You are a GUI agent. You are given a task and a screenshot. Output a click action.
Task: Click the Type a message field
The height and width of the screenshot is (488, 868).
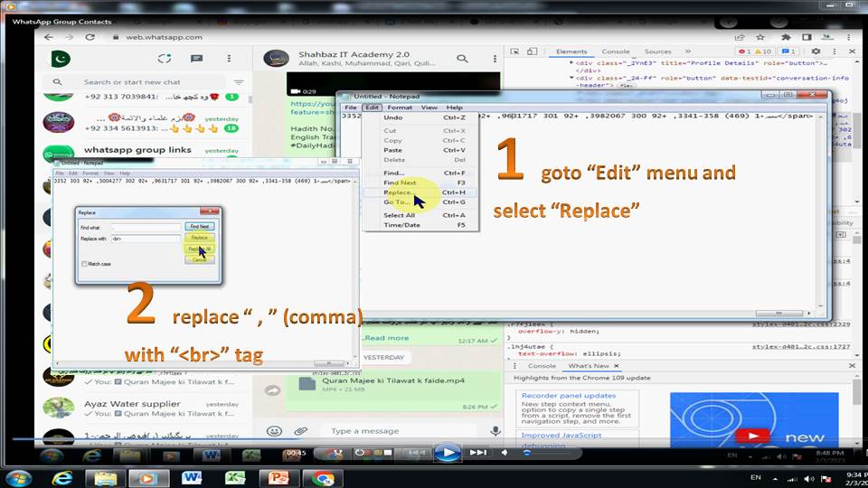coord(399,431)
